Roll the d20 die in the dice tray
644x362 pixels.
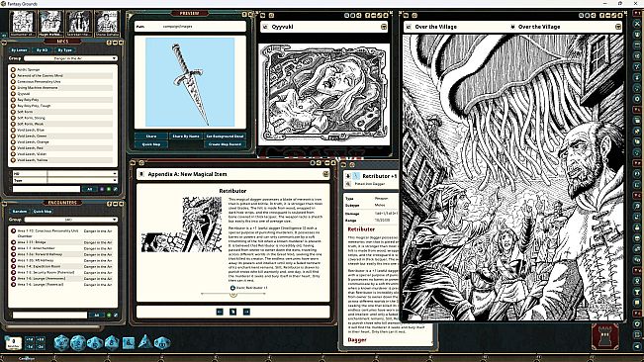(61, 342)
